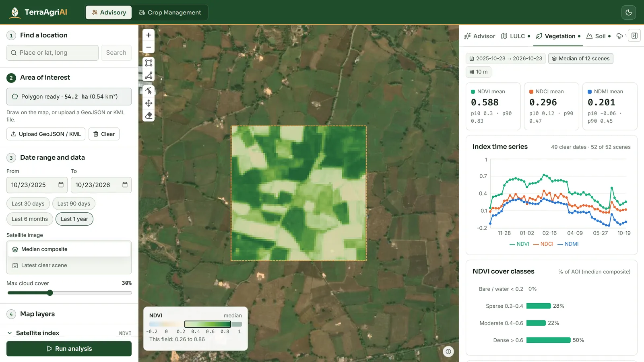Click the calendar icon in date range chip
Image resolution: width=644 pixels, height=362 pixels.
[x=472, y=59]
